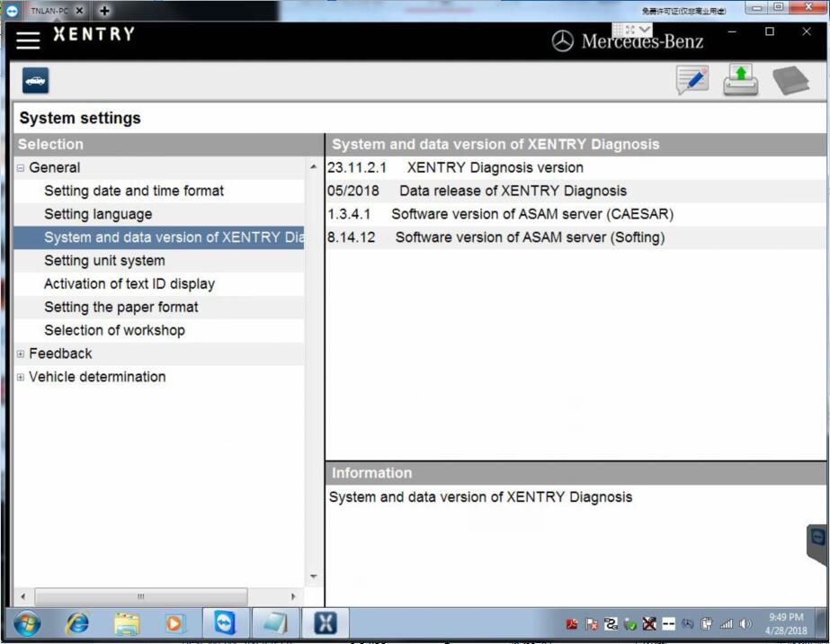
Task: Select Setting date and time format
Action: click(159, 191)
